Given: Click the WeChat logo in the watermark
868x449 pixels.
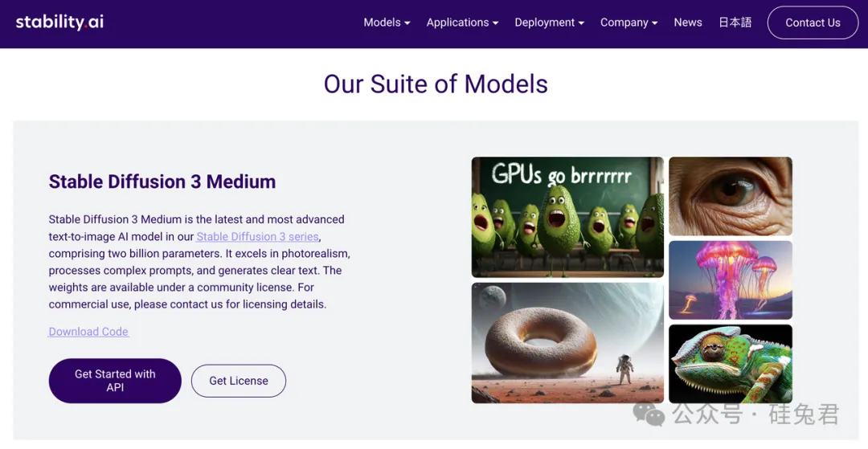Looking at the screenshot, I should (x=649, y=414).
